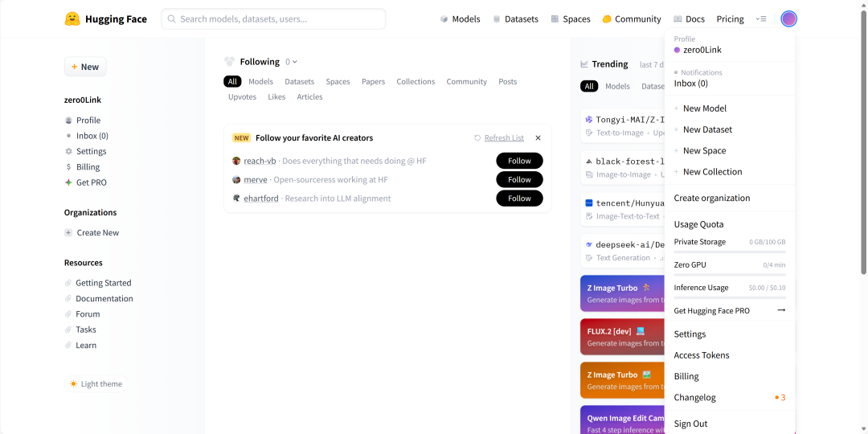Click the Datasets icon in navbar
Screen dimensions: 868x434
click(x=497, y=19)
